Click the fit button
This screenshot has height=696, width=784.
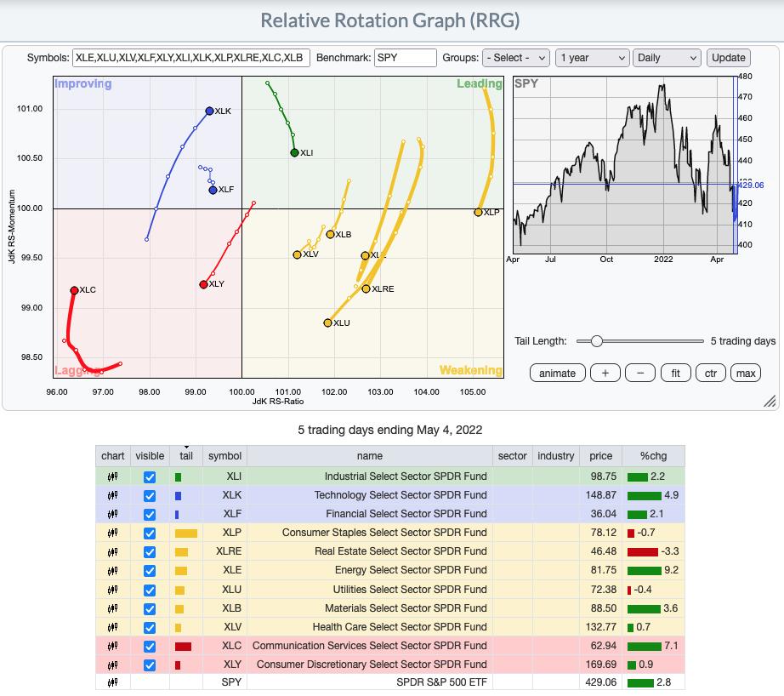point(675,374)
